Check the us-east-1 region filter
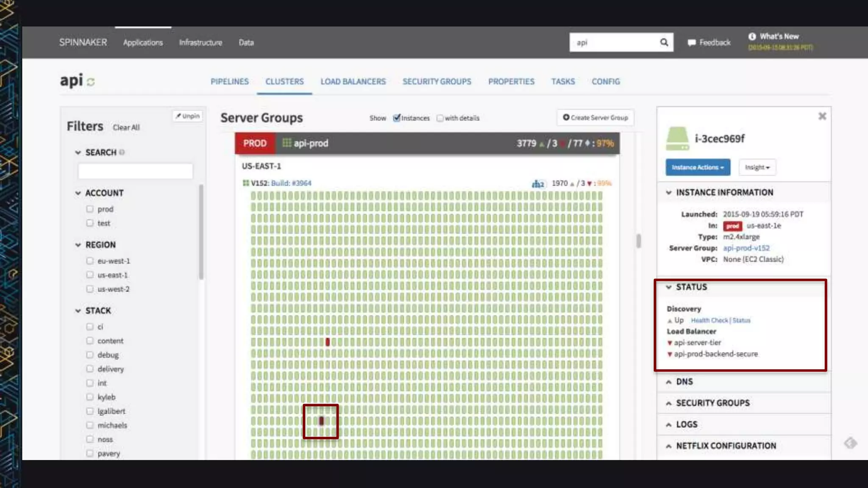Image resolution: width=868 pixels, height=488 pixels. point(90,275)
